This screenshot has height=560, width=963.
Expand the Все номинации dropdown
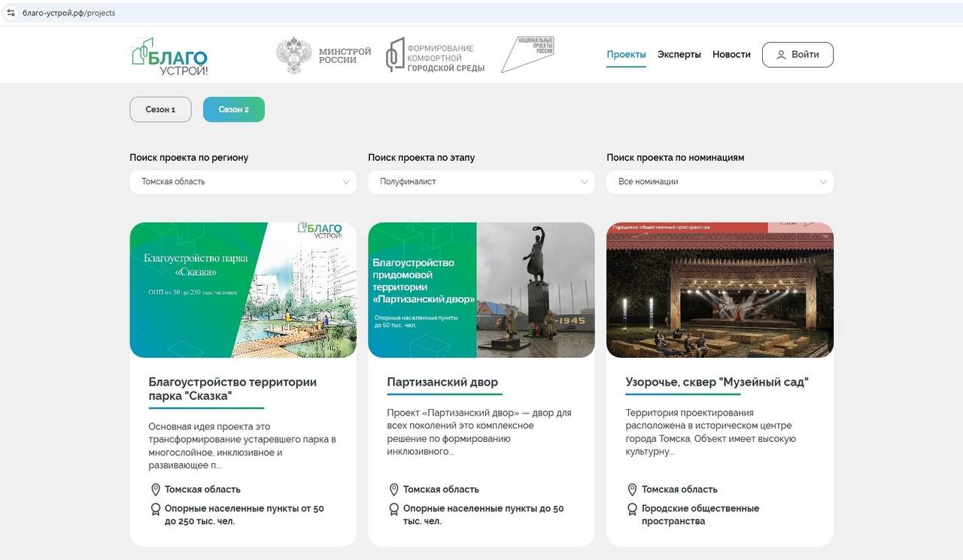pyautogui.click(x=719, y=182)
